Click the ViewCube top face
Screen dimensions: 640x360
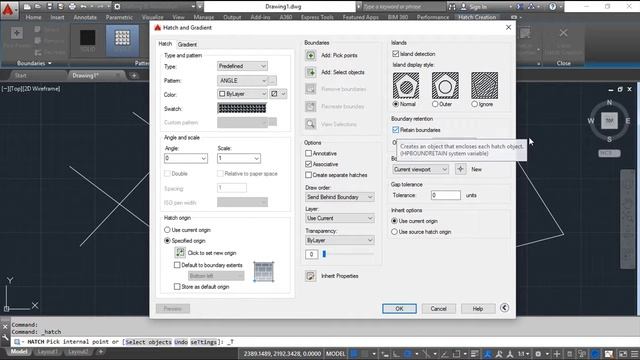(609, 120)
